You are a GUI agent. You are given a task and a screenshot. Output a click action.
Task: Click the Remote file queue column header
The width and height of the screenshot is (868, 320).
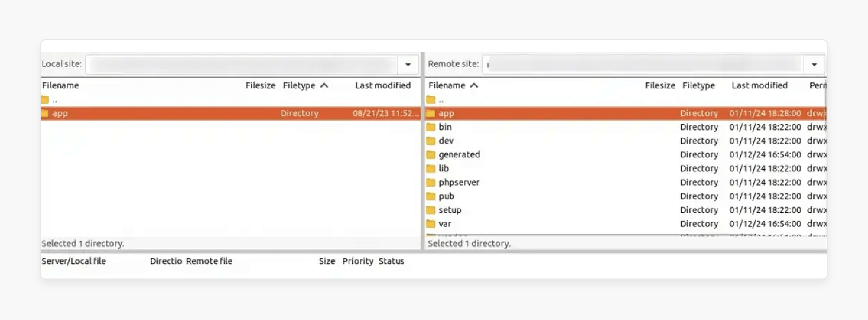[209, 261]
